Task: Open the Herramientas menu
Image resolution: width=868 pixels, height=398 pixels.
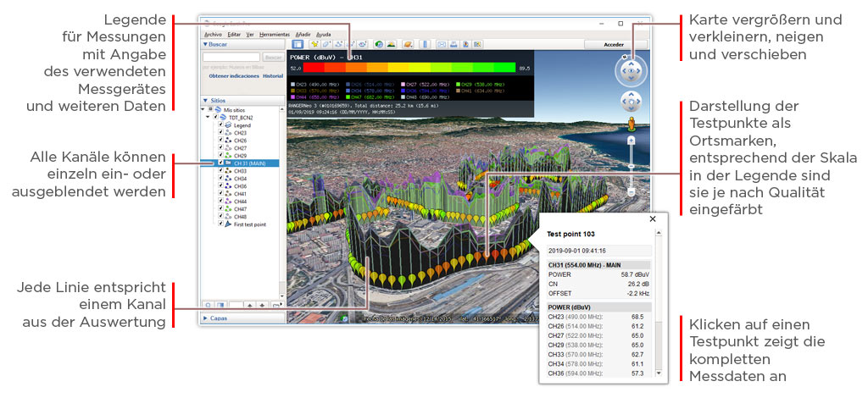Action: (274, 34)
